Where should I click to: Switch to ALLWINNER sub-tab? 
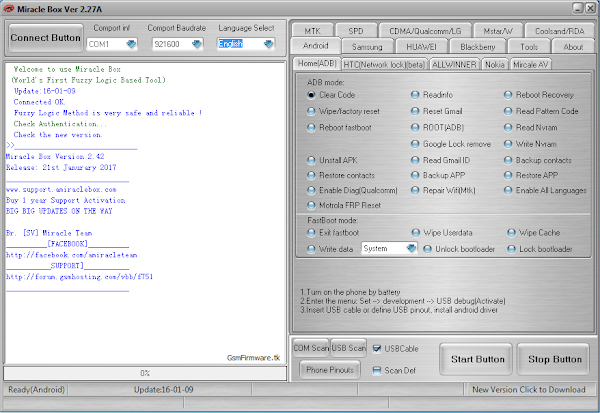(x=454, y=65)
